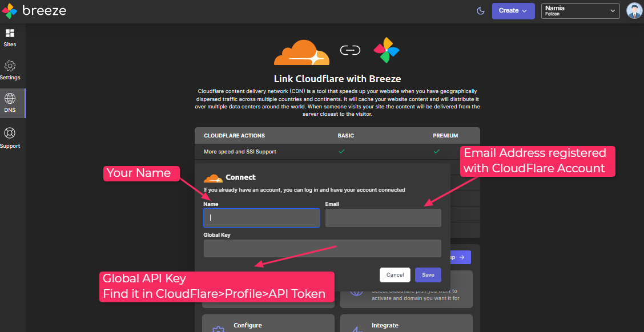Image resolution: width=644 pixels, height=332 pixels.
Task: Click the arrow button behind the Connect dialog
Action: (x=461, y=257)
